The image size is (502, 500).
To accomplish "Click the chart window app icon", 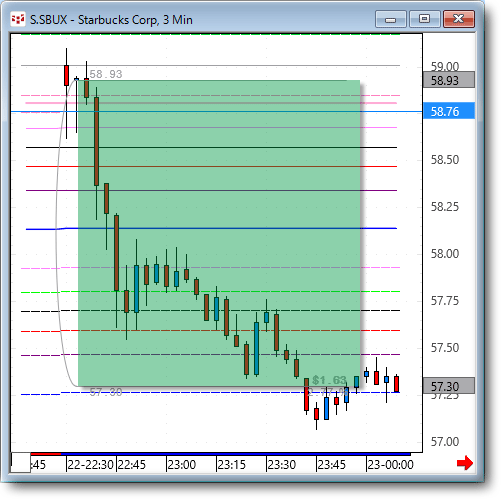I will 18,19.
